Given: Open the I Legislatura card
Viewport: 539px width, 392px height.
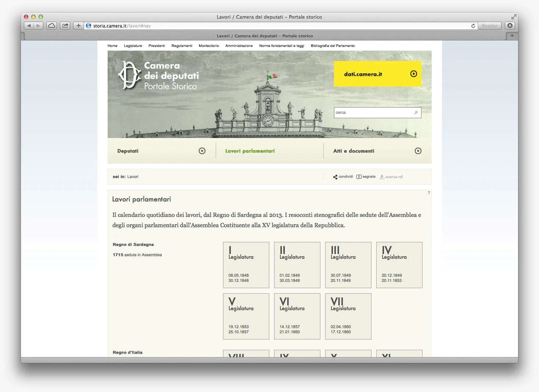Looking at the screenshot, I should [x=246, y=265].
